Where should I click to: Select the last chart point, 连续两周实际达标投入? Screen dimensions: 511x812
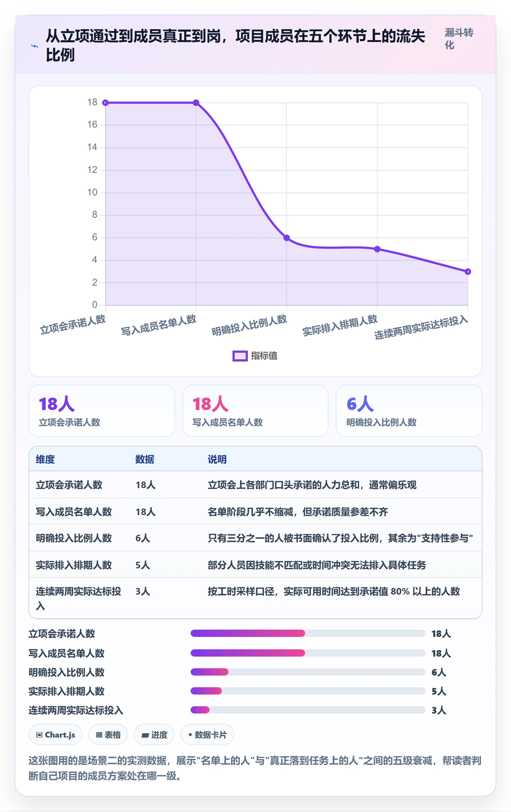(468, 272)
